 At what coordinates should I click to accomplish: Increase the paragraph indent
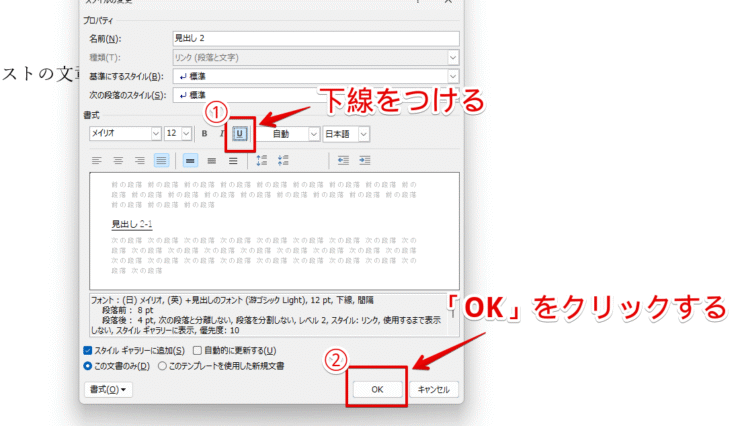(365, 161)
